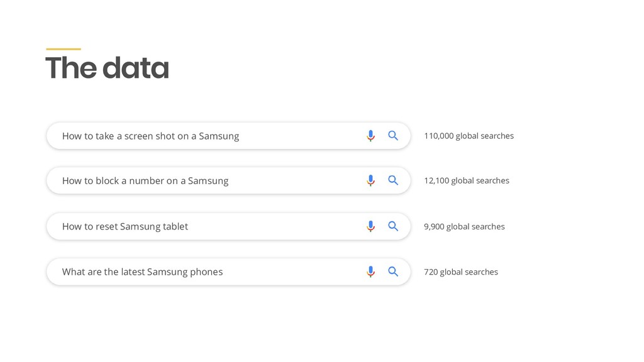Select the 'How to block a number' search field
Image resolution: width=644 pixels, height=362 pixels.
(228, 180)
